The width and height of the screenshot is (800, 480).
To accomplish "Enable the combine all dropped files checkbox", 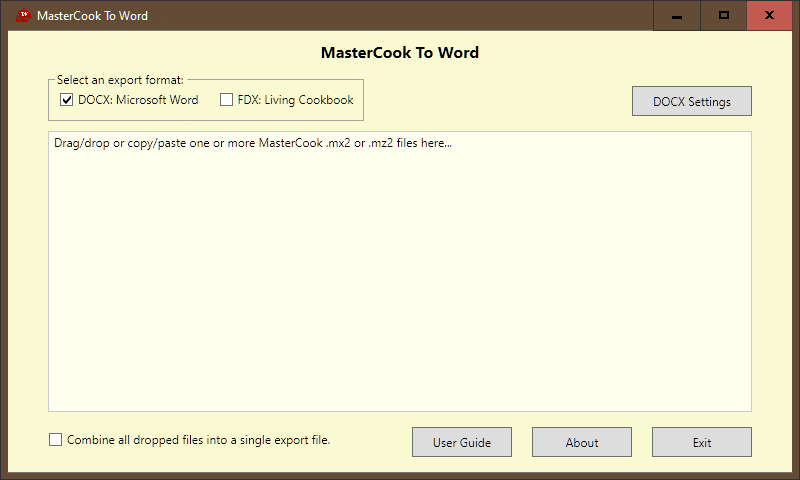I will tap(56, 440).
